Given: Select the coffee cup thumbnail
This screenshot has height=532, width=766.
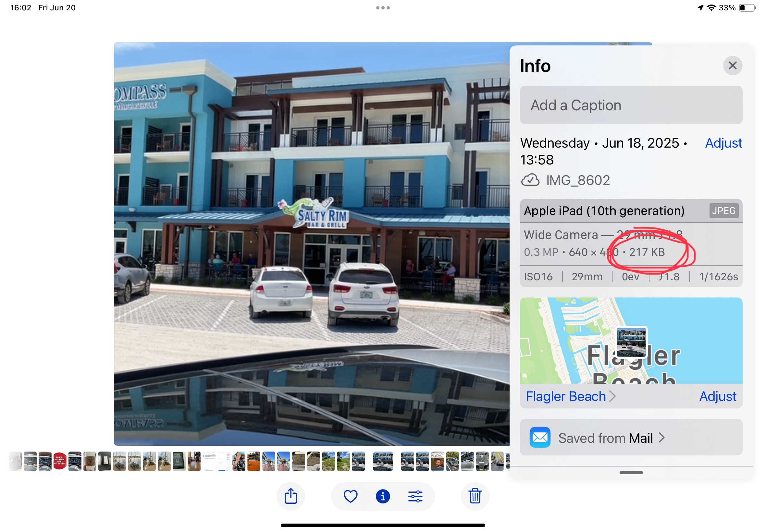Looking at the screenshot, I should (90, 461).
